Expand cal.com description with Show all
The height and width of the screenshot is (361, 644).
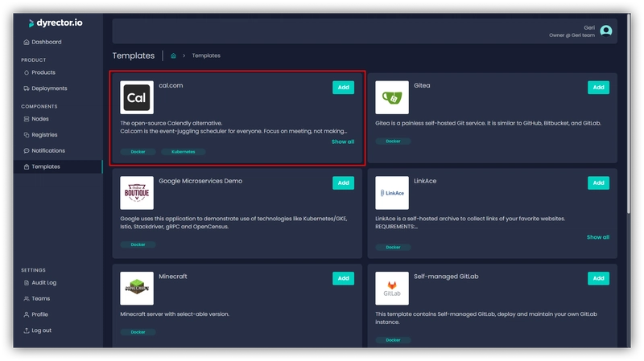pos(343,142)
